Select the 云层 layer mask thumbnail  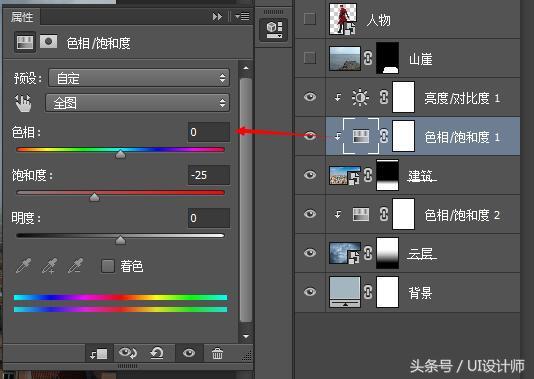tap(387, 253)
